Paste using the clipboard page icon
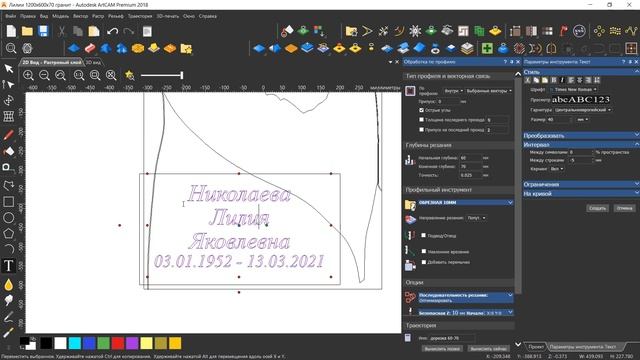The image size is (640, 360). (94, 31)
